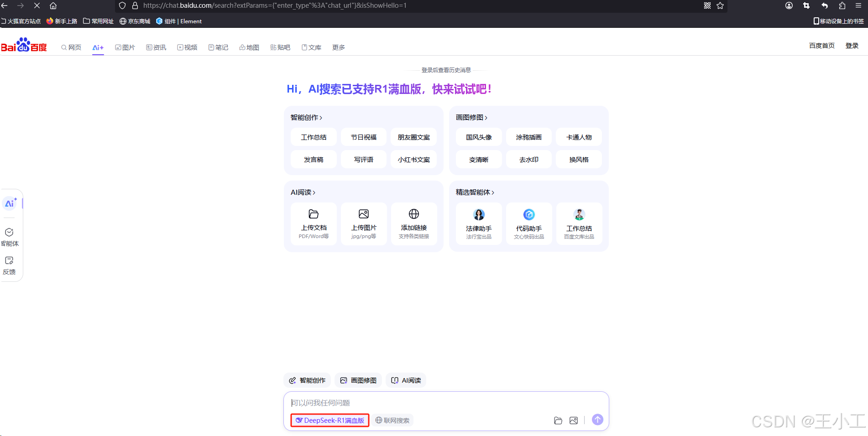Open the 工作总结 agent by 百度文库
This screenshot has width=868, height=436.
tap(579, 224)
